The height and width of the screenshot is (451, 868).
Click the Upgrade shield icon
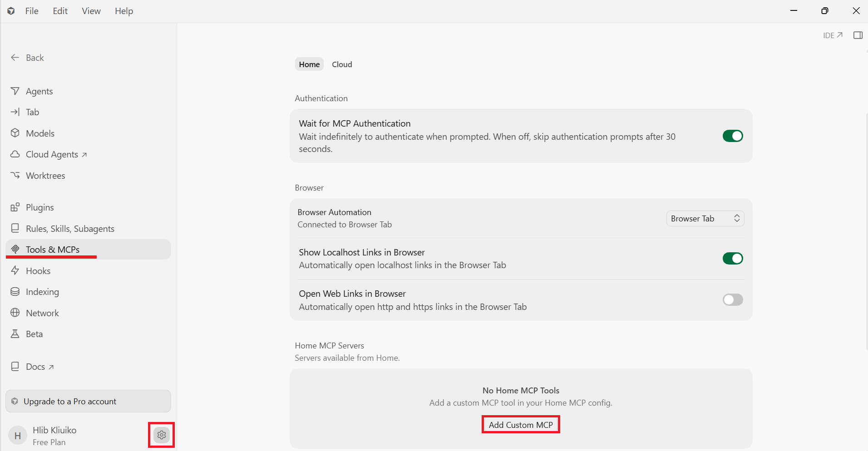click(15, 401)
